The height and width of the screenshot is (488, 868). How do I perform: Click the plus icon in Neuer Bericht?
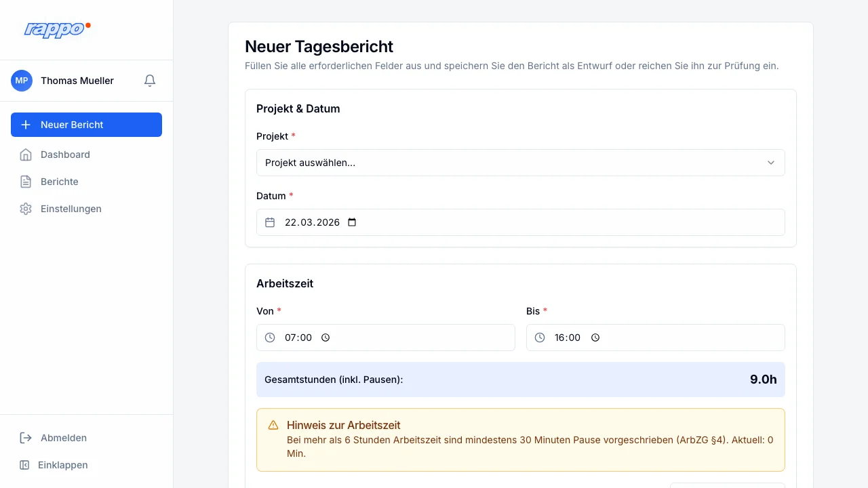point(26,125)
